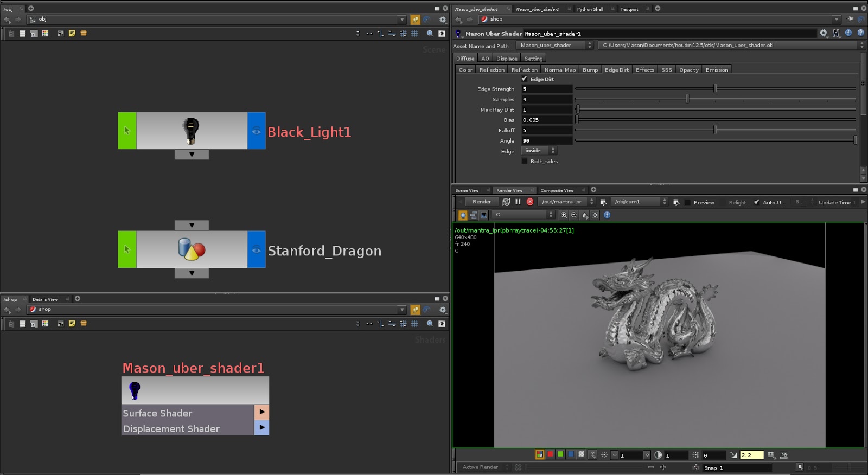Screen dimensions: 868x475
Task: Select the Black_Light1 node label
Action: (309, 132)
